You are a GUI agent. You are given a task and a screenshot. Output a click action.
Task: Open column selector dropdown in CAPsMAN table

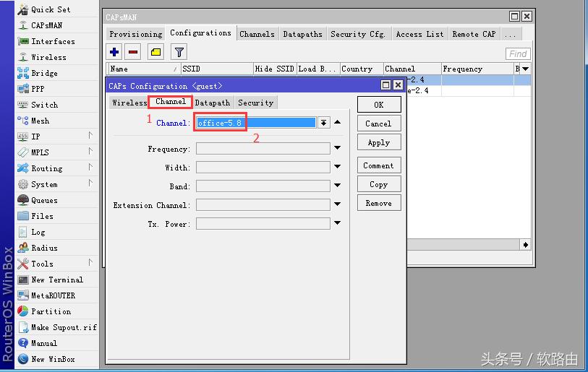(526, 69)
